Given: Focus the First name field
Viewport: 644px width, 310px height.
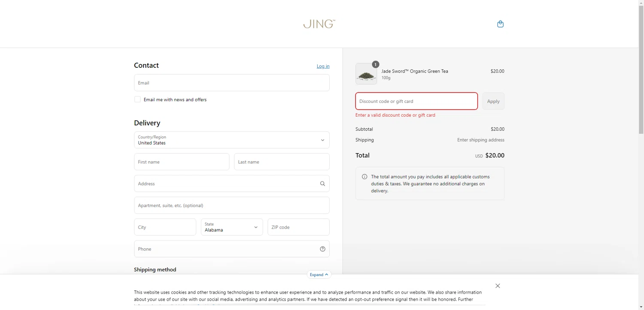Looking at the screenshot, I should (182, 162).
